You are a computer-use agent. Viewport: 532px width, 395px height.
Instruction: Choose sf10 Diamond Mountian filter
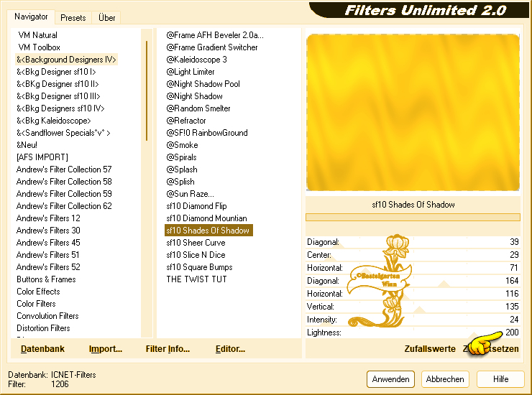point(206,218)
